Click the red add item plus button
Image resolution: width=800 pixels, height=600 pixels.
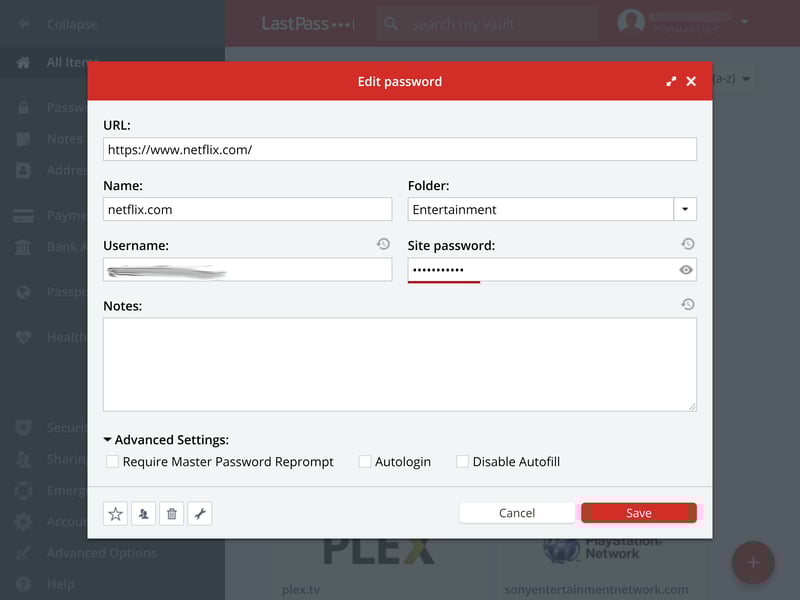(753, 563)
